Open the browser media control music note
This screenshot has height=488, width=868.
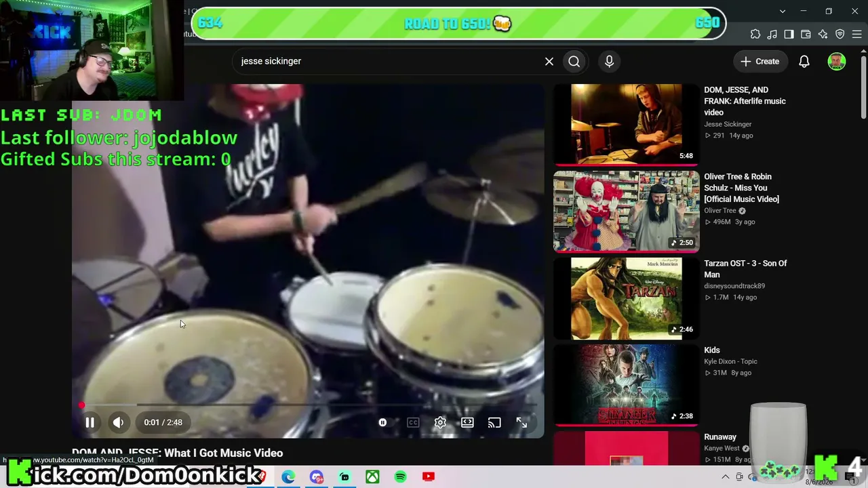point(772,34)
